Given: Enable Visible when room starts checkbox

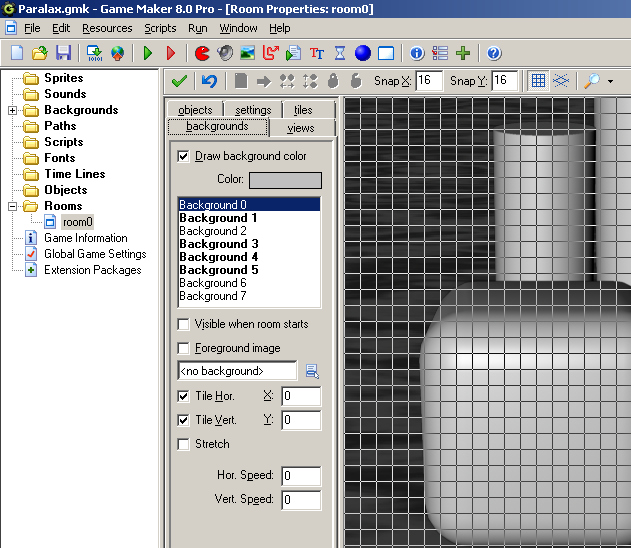Looking at the screenshot, I should click(183, 324).
